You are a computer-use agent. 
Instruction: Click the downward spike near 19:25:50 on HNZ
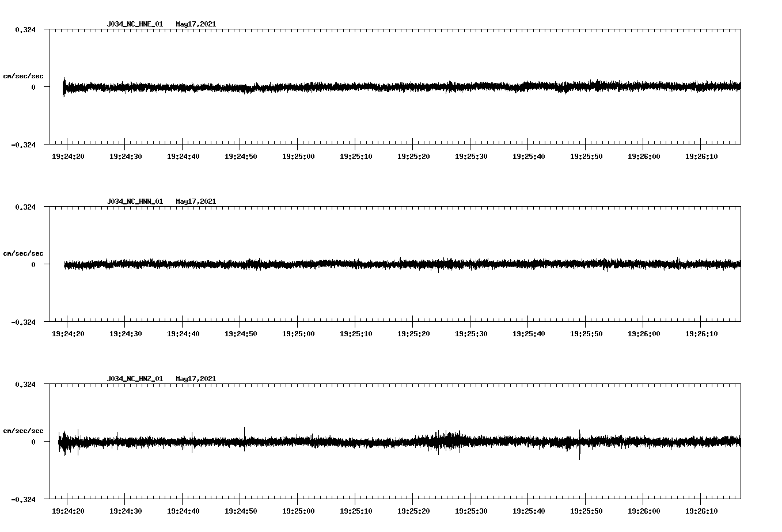point(579,452)
